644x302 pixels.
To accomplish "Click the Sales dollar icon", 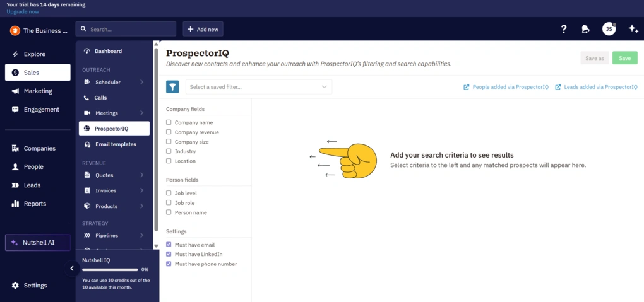I will [x=15, y=73].
